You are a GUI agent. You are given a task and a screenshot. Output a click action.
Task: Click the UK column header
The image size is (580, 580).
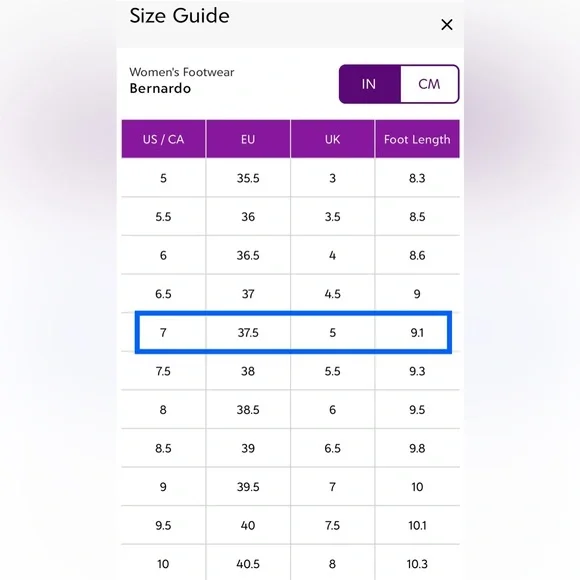pyautogui.click(x=333, y=139)
